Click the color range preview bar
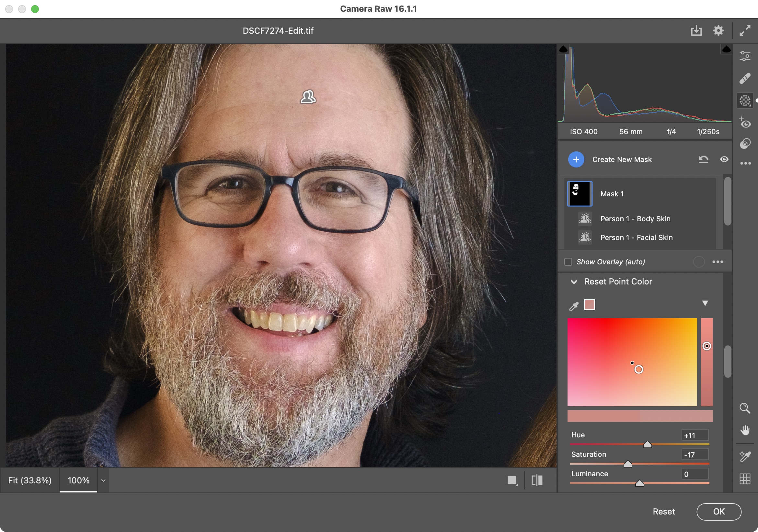758x532 pixels. pos(639,416)
